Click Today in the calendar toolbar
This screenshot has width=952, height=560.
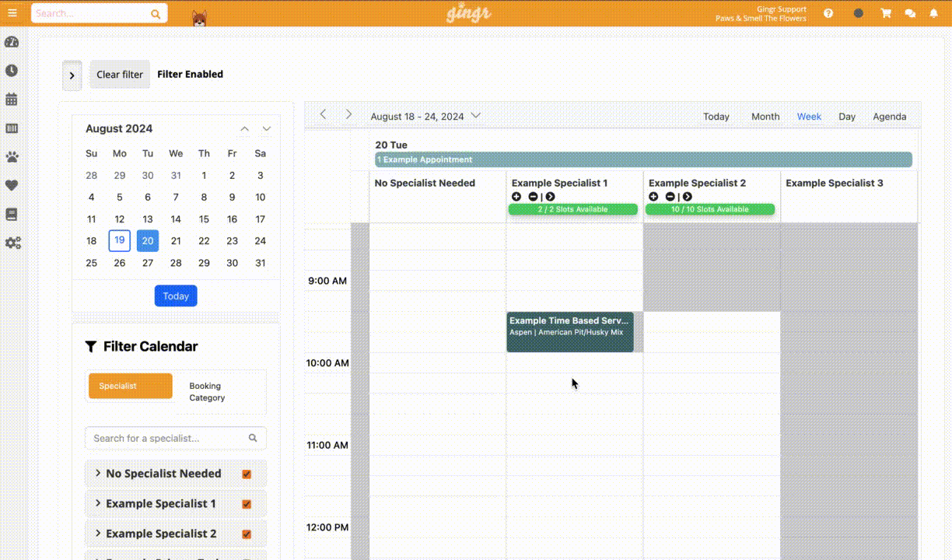pos(716,117)
